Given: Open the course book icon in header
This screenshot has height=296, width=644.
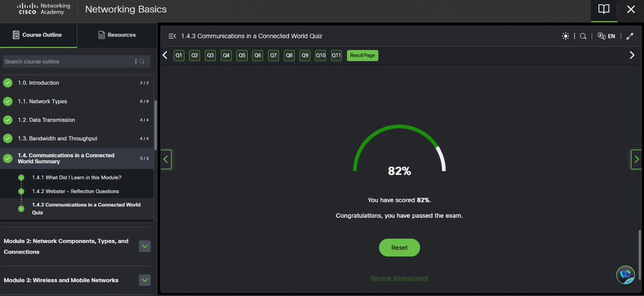Looking at the screenshot, I should point(604,9).
